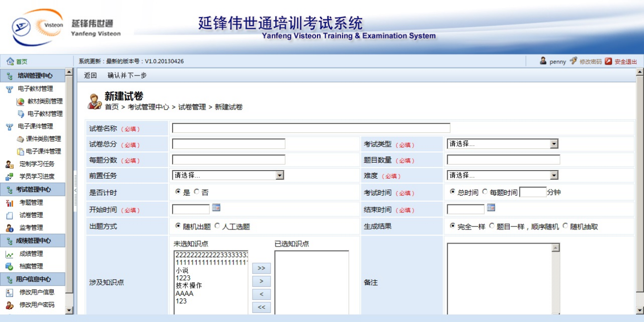Click the 档案管理 icon
The height and width of the screenshot is (322, 644).
coord(10,267)
